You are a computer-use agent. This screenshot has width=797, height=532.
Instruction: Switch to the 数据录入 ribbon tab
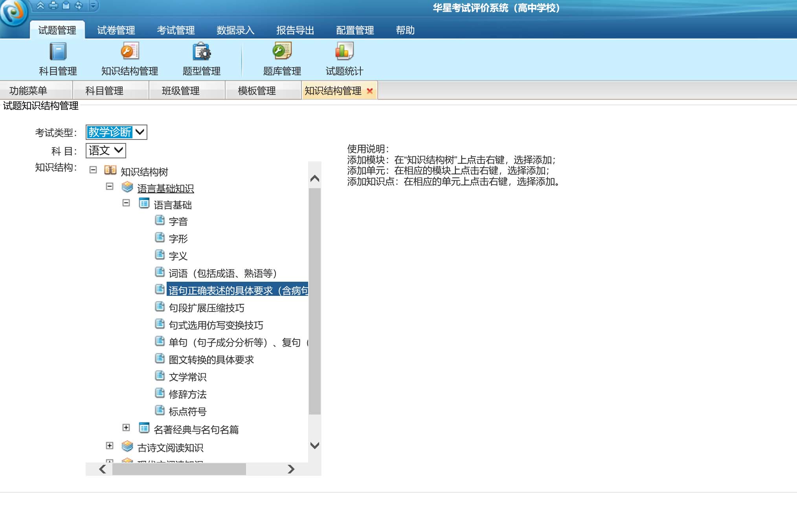[x=235, y=30]
